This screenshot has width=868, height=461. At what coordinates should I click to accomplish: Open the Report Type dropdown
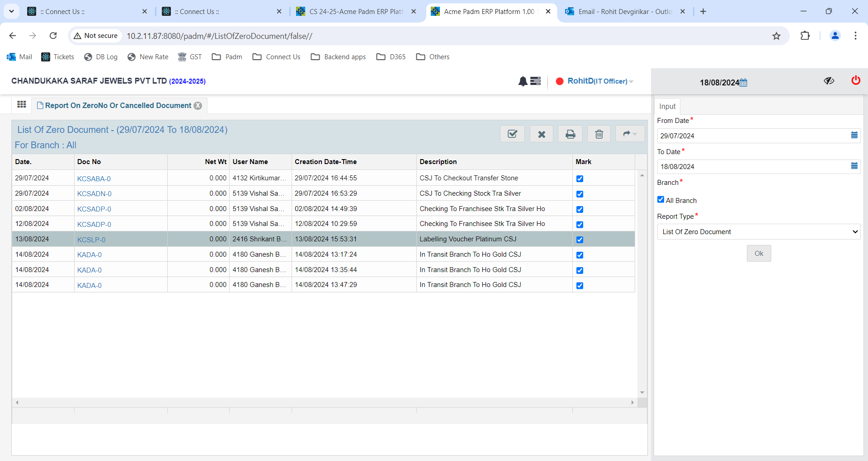pyautogui.click(x=758, y=231)
